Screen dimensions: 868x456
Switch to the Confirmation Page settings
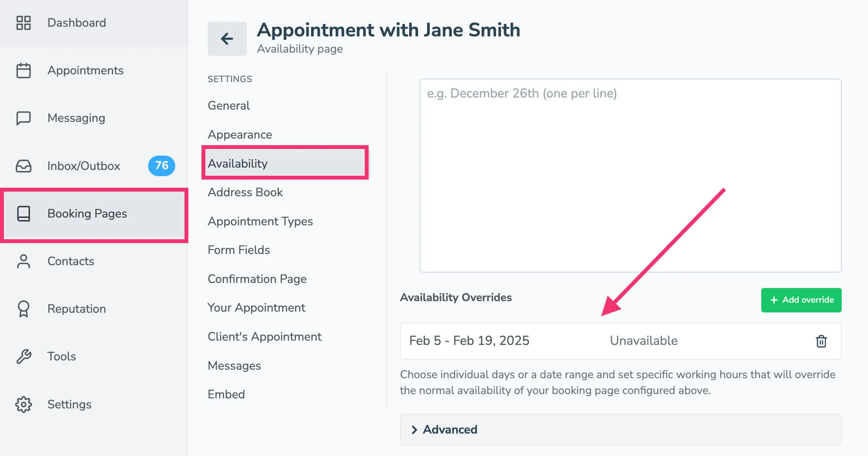[x=257, y=279]
